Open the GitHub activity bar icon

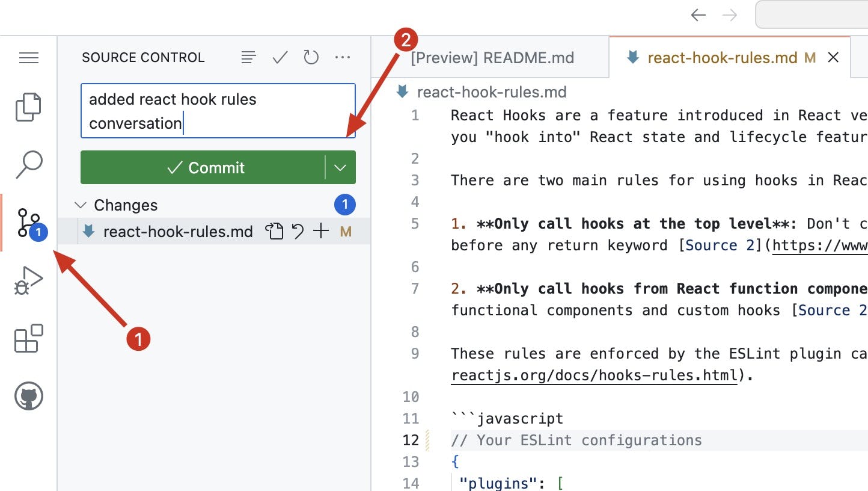click(29, 397)
